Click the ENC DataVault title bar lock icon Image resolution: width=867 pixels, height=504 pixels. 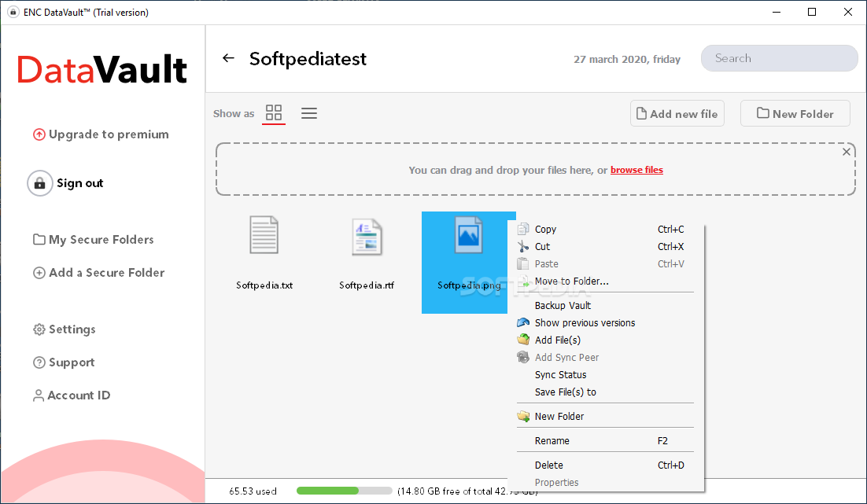pyautogui.click(x=13, y=12)
